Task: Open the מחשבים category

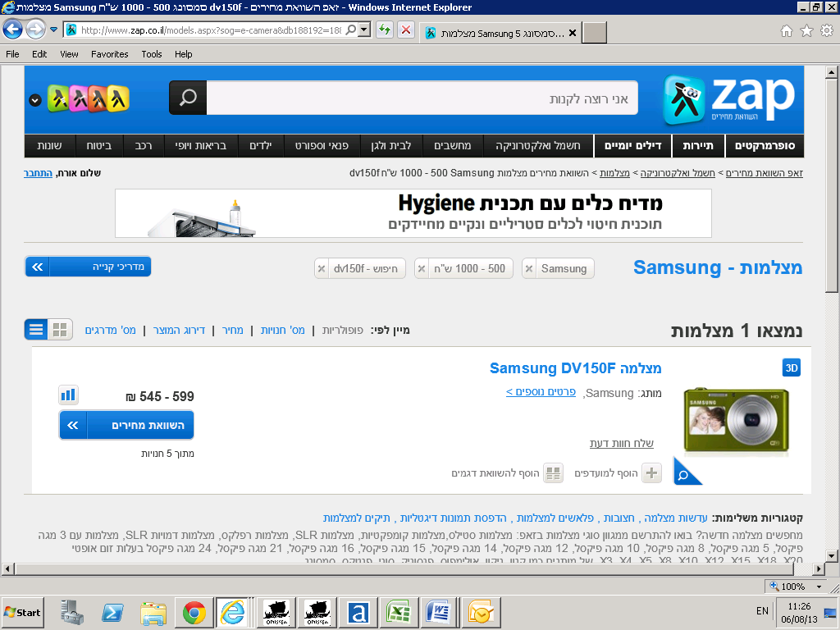Action: pyautogui.click(x=453, y=146)
